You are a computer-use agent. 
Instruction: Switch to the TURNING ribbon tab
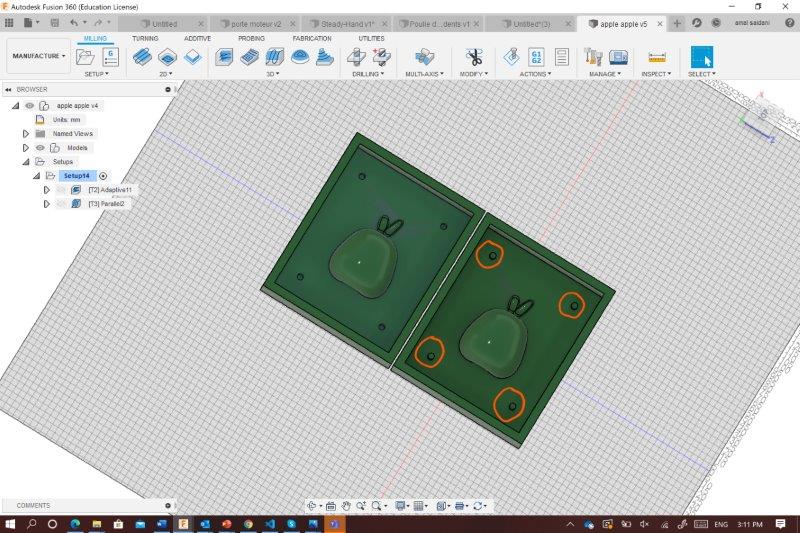point(145,38)
